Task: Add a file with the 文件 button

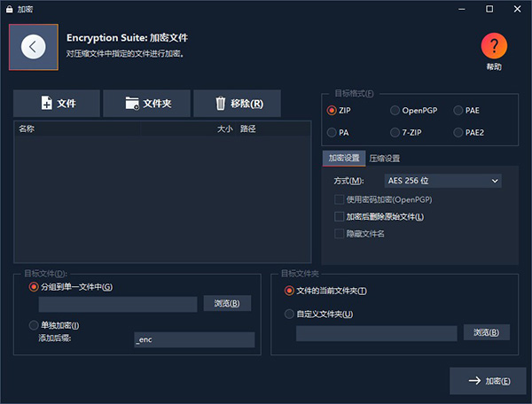Action: [57, 104]
